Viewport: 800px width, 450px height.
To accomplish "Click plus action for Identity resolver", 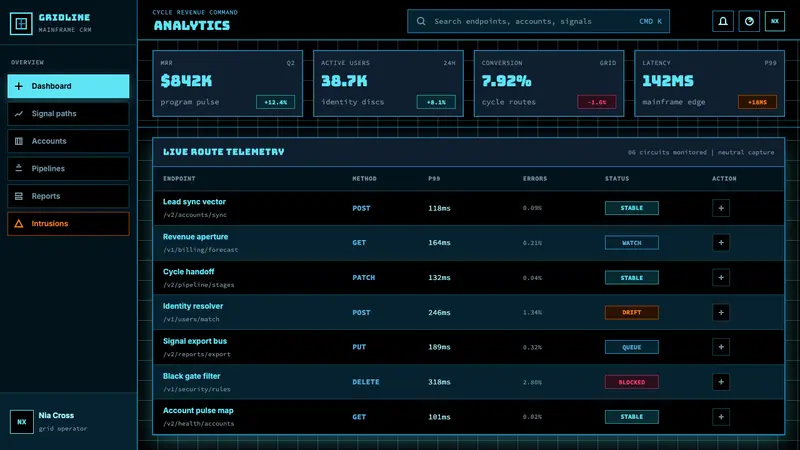I will pos(721,312).
